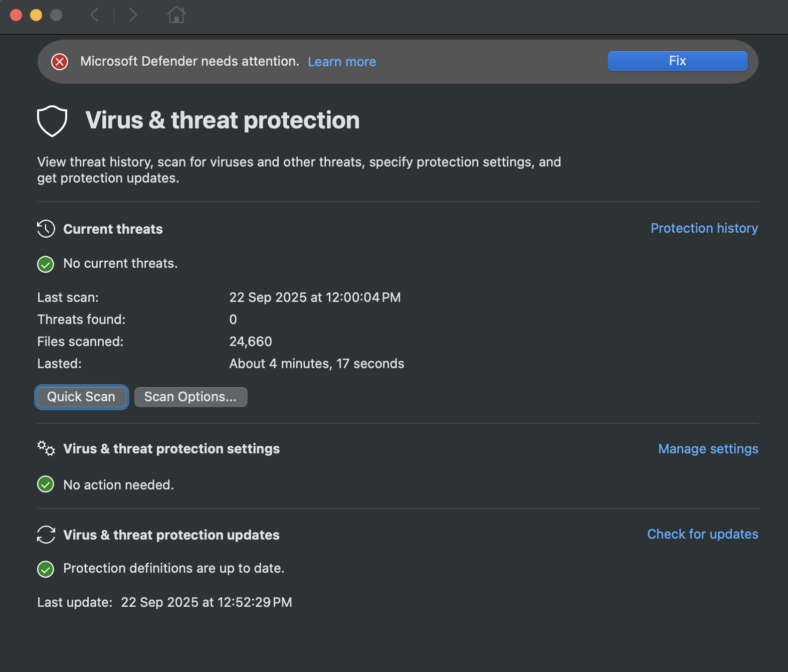Image resolution: width=788 pixels, height=672 pixels.
Task: Click the Last scan timestamp text
Action: click(x=315, y=297)
